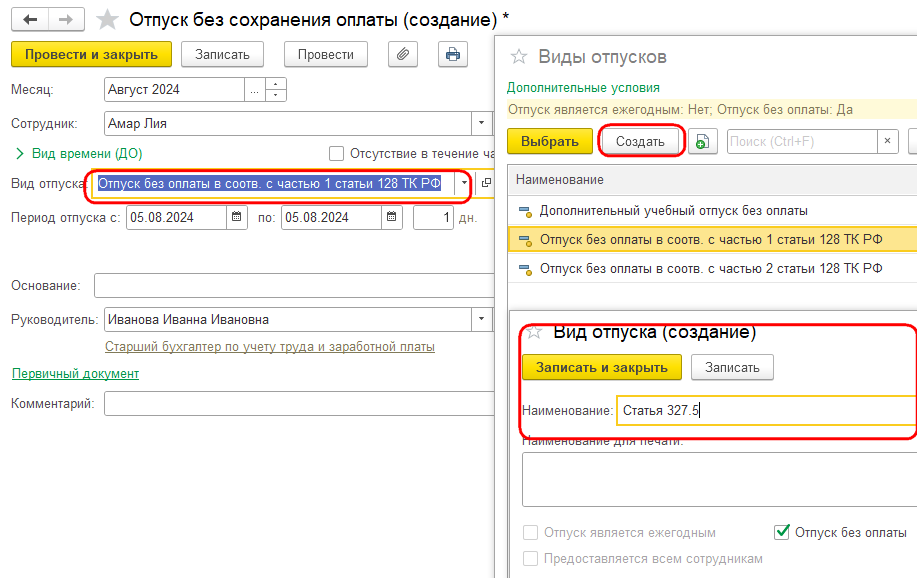The image size is (917, 578).
Task: Open the Дополнительные условия link
Action: 583,88
